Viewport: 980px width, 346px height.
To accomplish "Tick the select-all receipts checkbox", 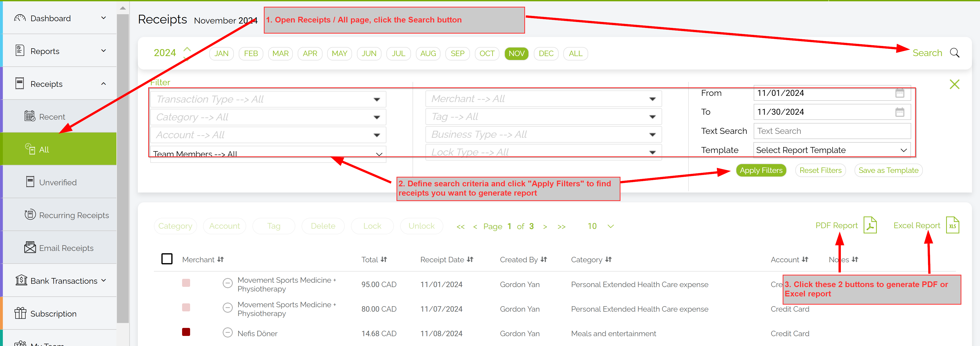I will pos(167,259).
